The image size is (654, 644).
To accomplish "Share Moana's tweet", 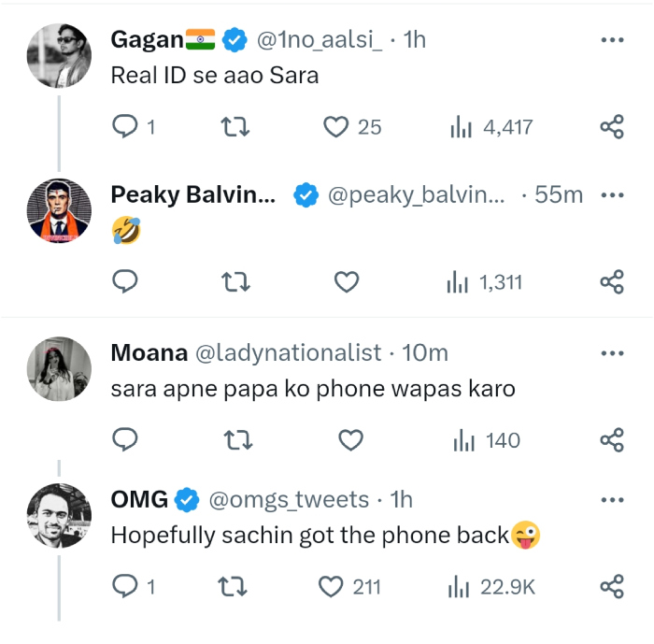I will click(x=611, y=439).
